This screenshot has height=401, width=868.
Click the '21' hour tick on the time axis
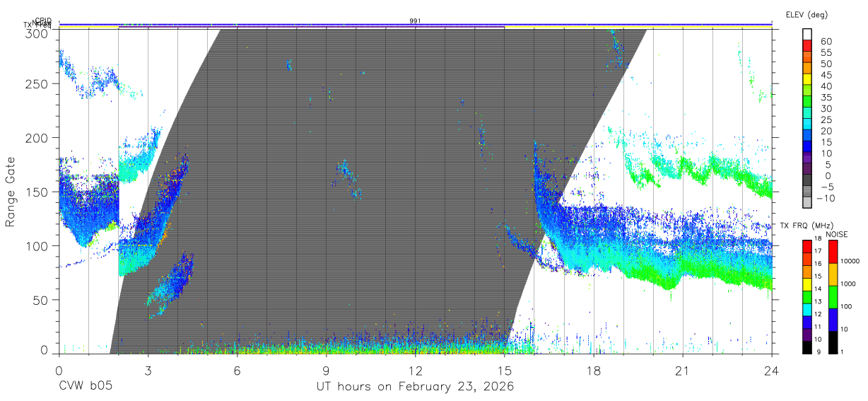pos(683,371)
